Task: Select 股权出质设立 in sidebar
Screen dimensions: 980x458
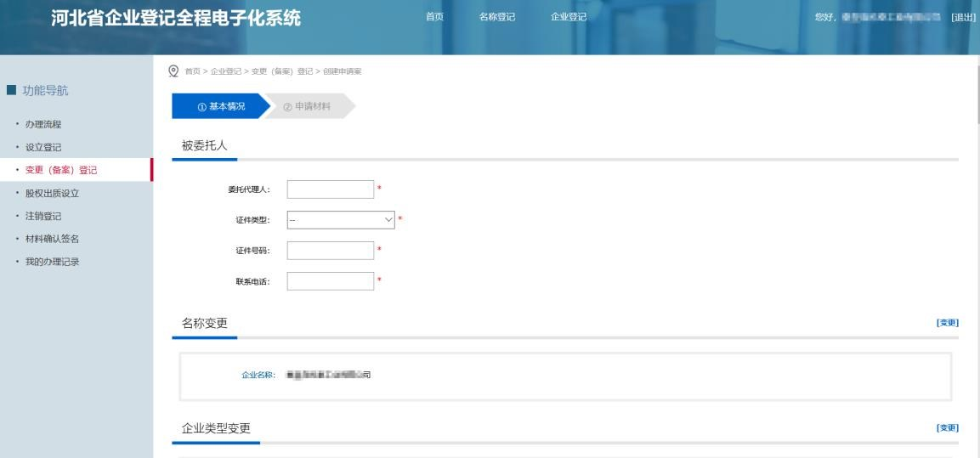Action: (53, 193)
